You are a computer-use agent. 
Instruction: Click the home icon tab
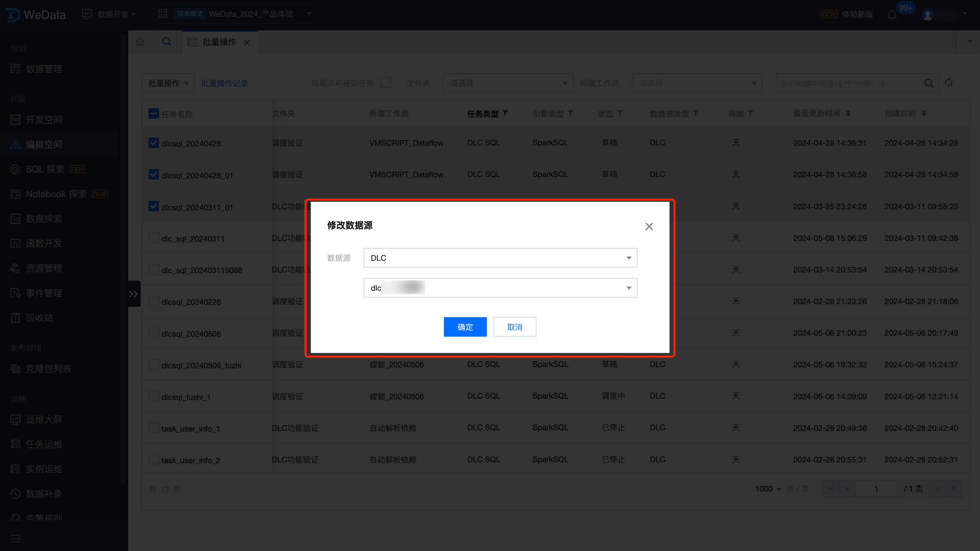(x=140, y=42)
